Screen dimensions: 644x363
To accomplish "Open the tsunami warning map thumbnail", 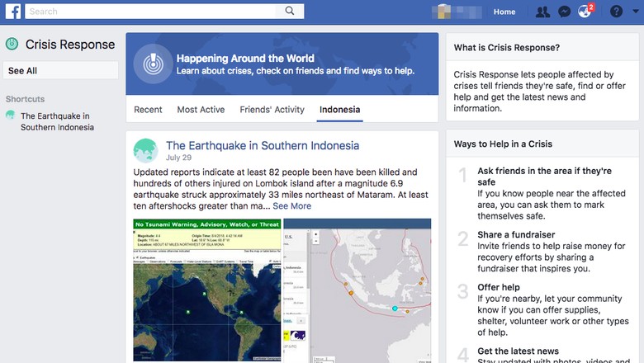I will coord(207,290).
